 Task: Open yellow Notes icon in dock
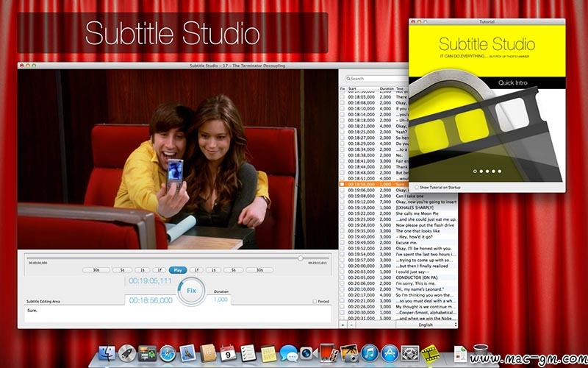(x=268, y=354)
